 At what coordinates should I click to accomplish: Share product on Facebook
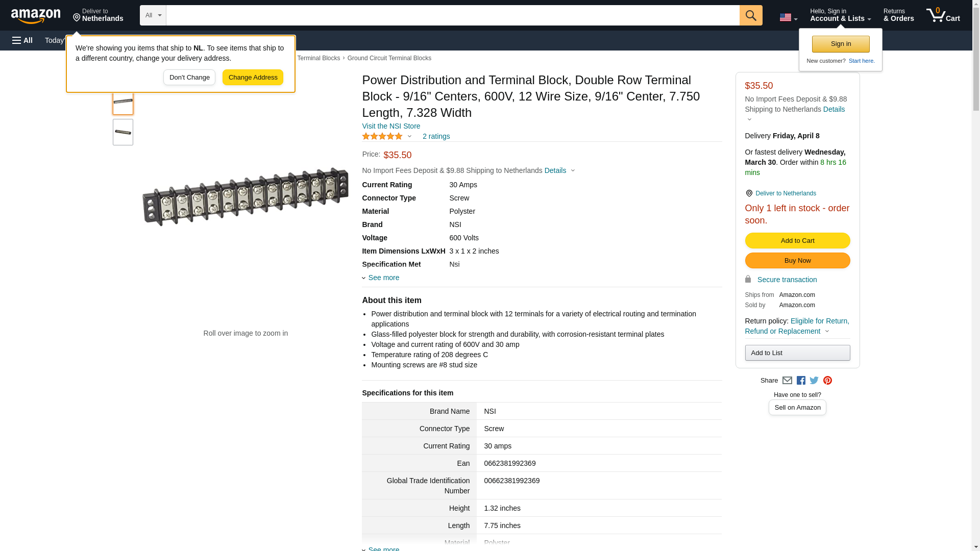point(801,381)
